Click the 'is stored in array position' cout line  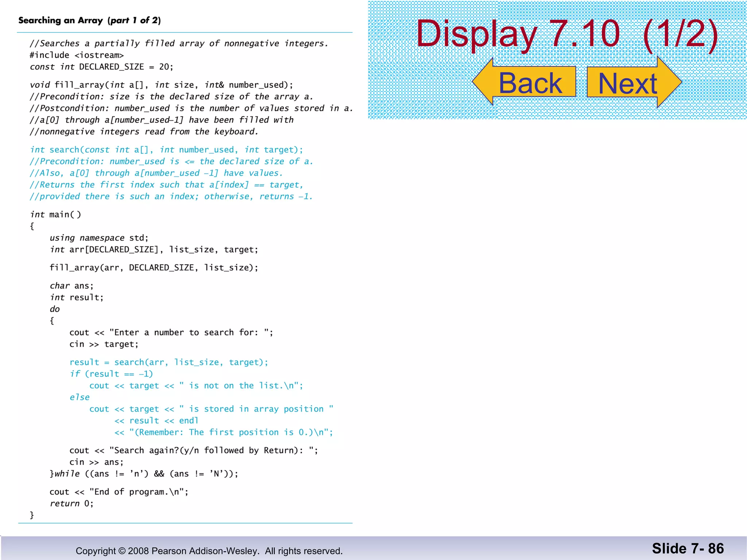(212, 409)
